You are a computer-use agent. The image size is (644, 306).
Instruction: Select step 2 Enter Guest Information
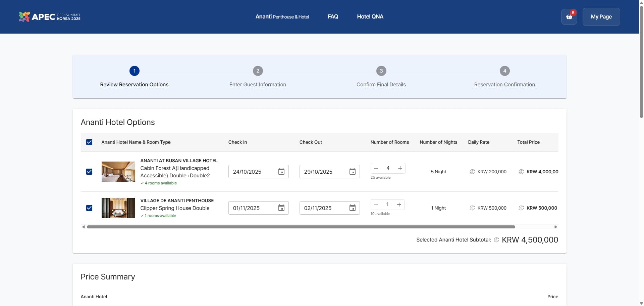pos(258,71)
